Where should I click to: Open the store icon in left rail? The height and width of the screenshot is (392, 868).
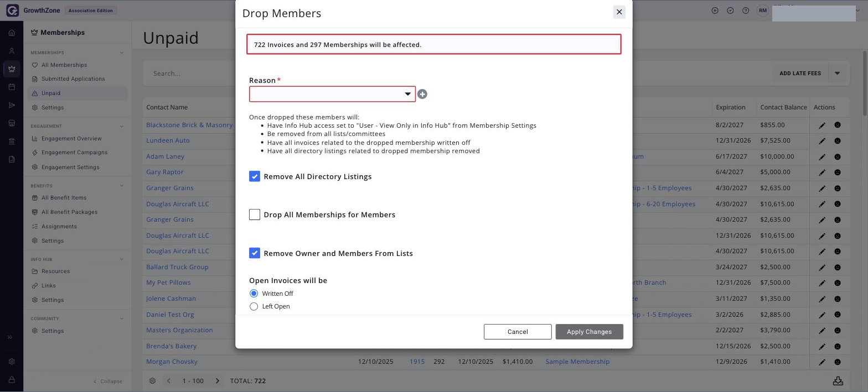coord(12,123)
